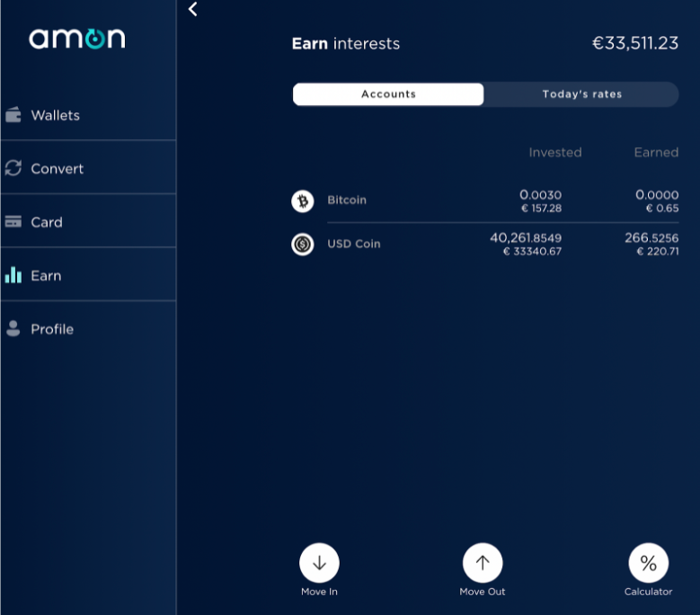Click the Wallets wallet icon
This screenshot has height=615, width=700.
[13, 115]
